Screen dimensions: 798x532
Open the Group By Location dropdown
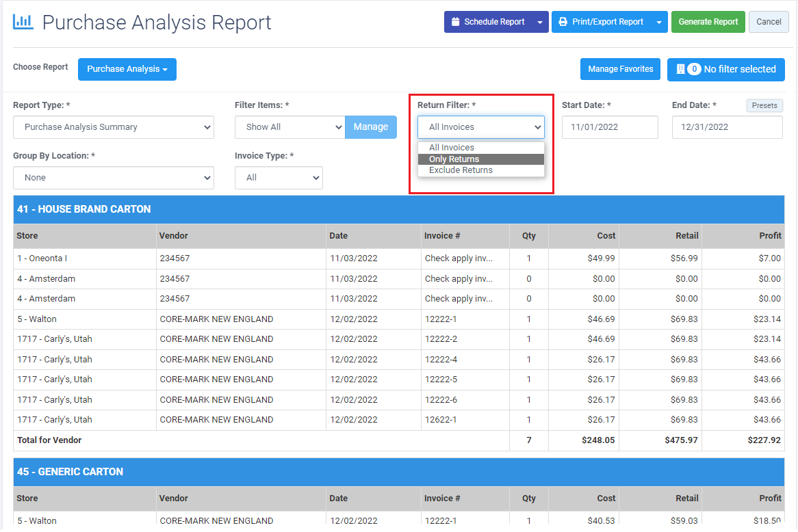(114, 178)
